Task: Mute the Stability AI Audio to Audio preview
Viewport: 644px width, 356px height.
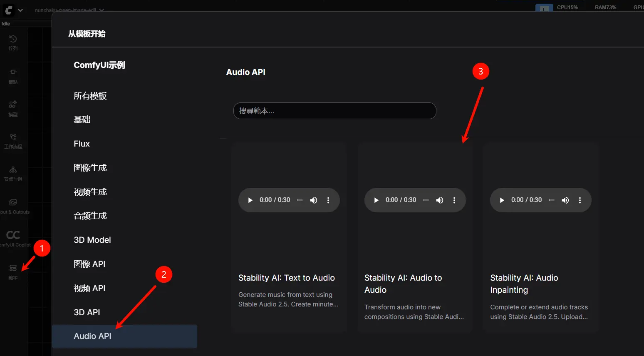Action: pos(440,200)
